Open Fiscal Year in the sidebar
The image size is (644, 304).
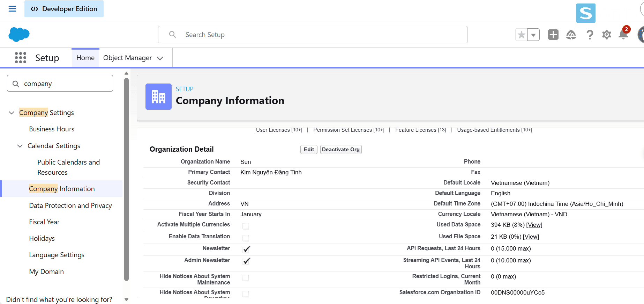click(x=44, y=222)
